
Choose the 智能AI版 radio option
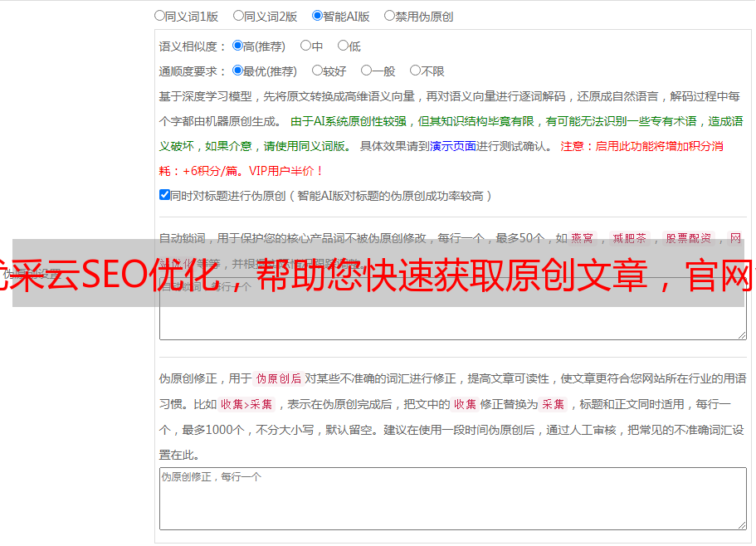click(317, 16)
